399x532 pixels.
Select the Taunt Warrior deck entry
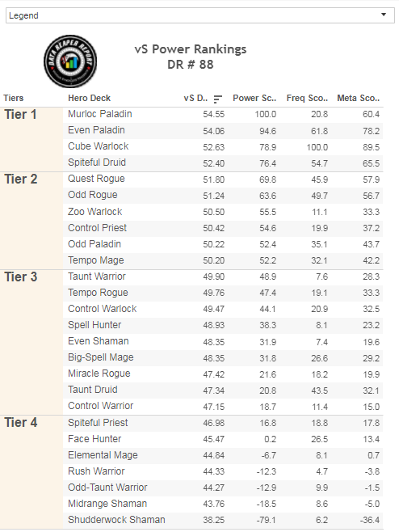coord(97,277)
